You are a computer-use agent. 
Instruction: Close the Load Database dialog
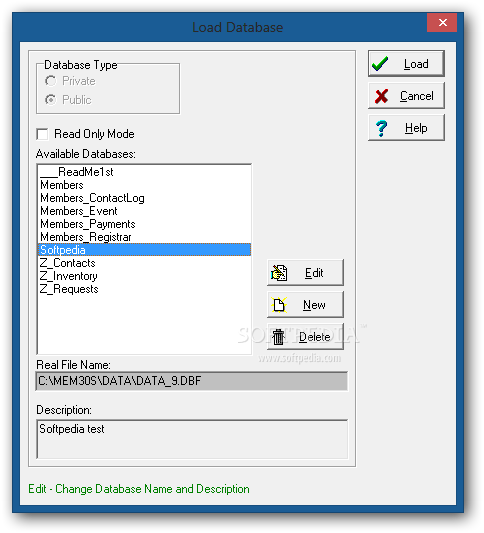pos(442,22)
